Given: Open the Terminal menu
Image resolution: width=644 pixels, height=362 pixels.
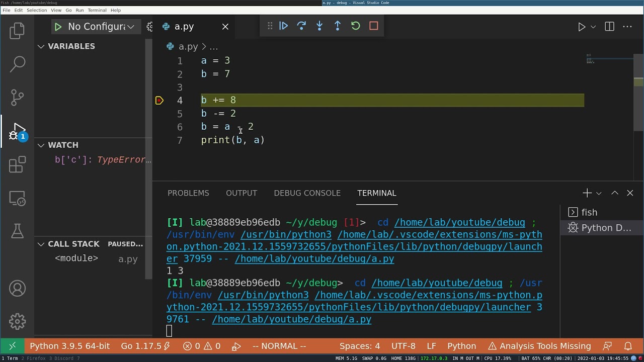Looking at the screenshot, I should [x=97, y=10].
